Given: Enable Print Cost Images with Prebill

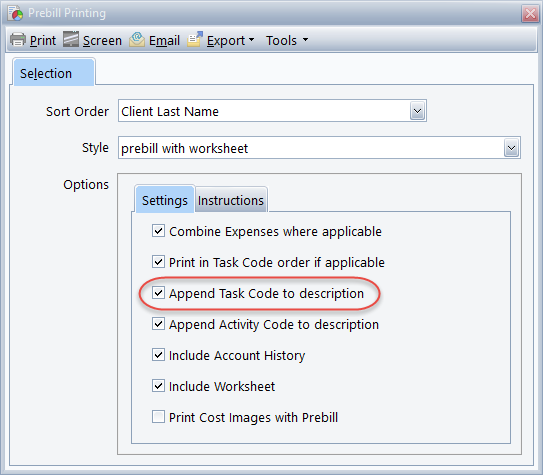Looking at the screenshot, I should (x=158, y=417).
